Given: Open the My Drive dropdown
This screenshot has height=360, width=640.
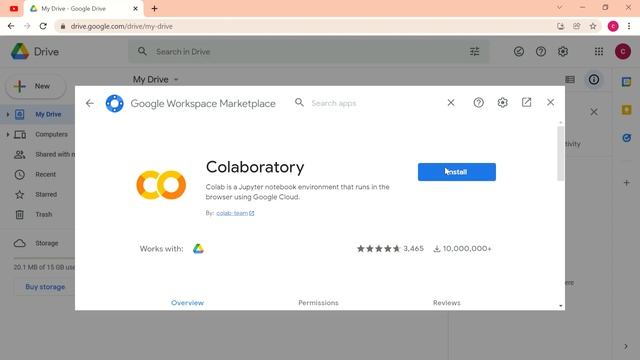Looking at the screenshot, I should pos(156,80).
